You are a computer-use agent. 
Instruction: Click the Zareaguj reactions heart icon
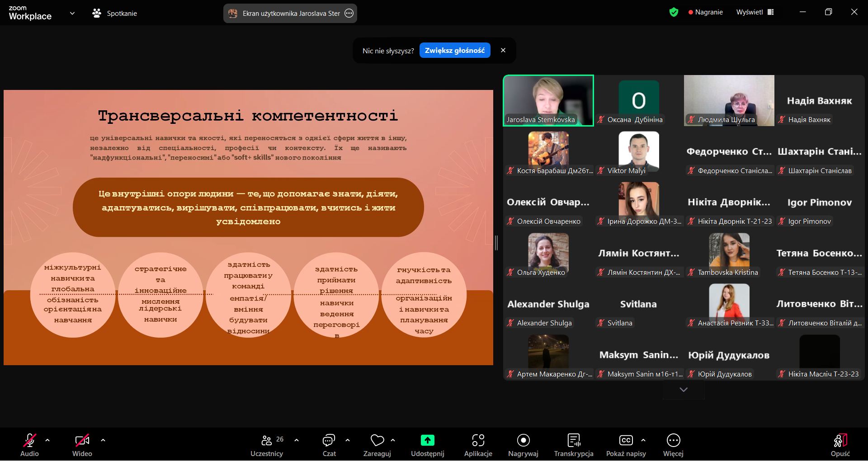pos(377,441)
